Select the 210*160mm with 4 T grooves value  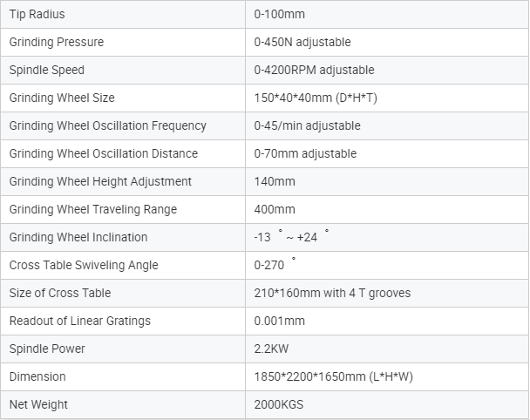click(332, 293)
